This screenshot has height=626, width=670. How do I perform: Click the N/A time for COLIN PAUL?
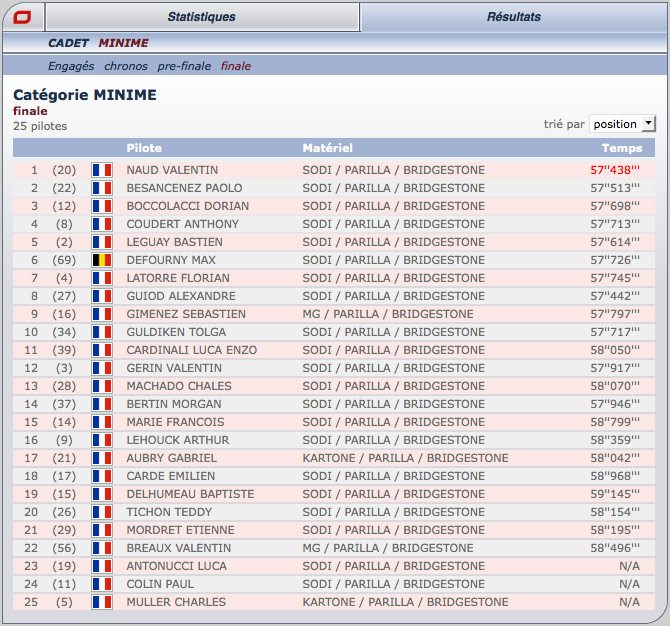click(629, 584)
